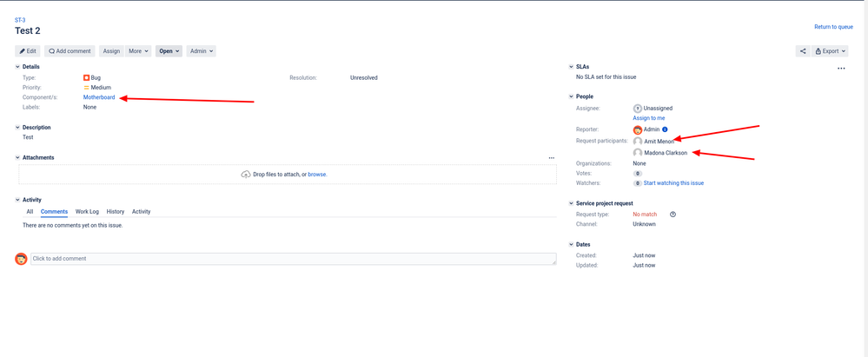Click Start watching this issue link
The image size is (868, 357).
(673, 183)
